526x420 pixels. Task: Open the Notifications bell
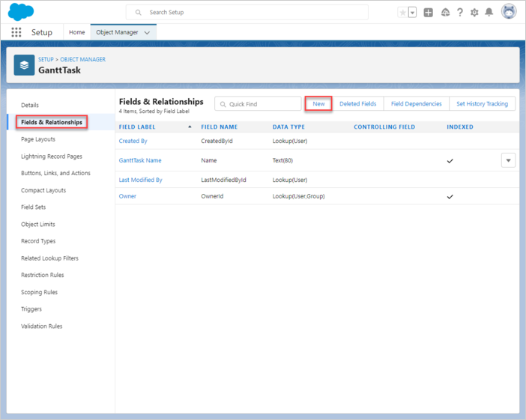[489, 13]
